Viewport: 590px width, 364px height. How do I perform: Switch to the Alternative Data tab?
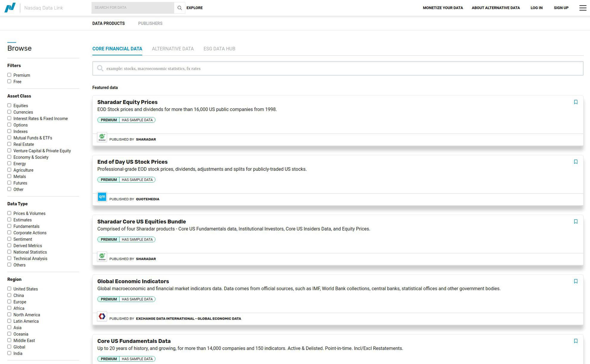(x=173, y=49)
